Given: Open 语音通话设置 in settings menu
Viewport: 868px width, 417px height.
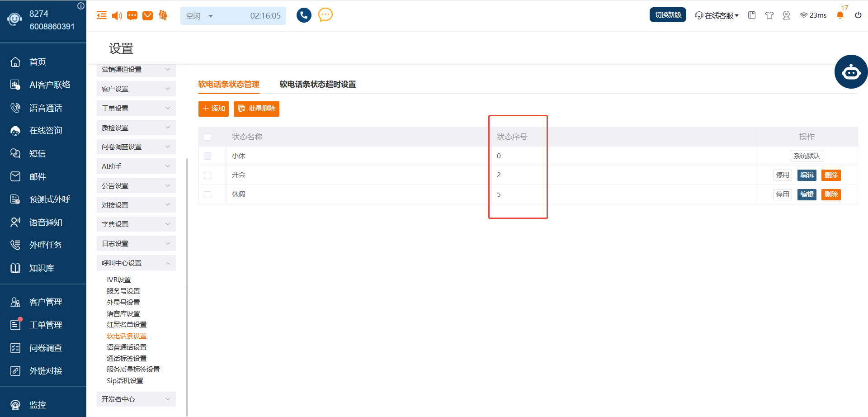Looking at the screenshot, I should [x=127, y=347].
